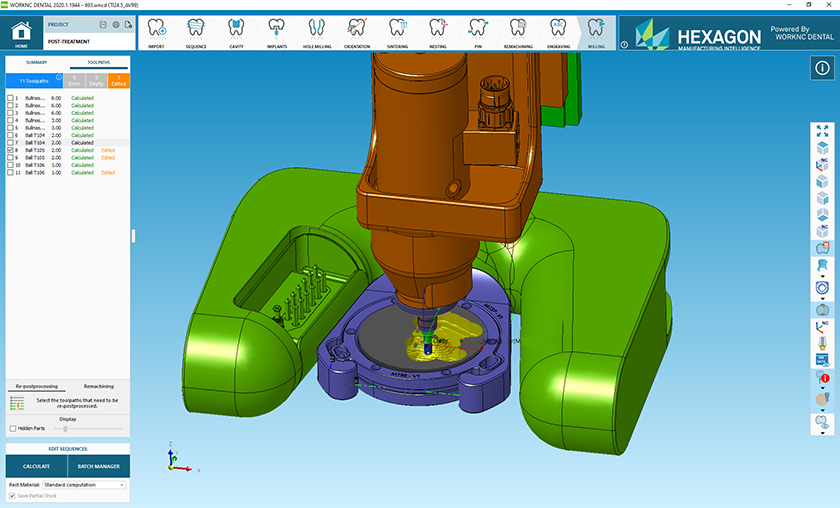Switch to the Summary tab
The height and width of the screenshot is (508, 840).
(x=36, y=62)
